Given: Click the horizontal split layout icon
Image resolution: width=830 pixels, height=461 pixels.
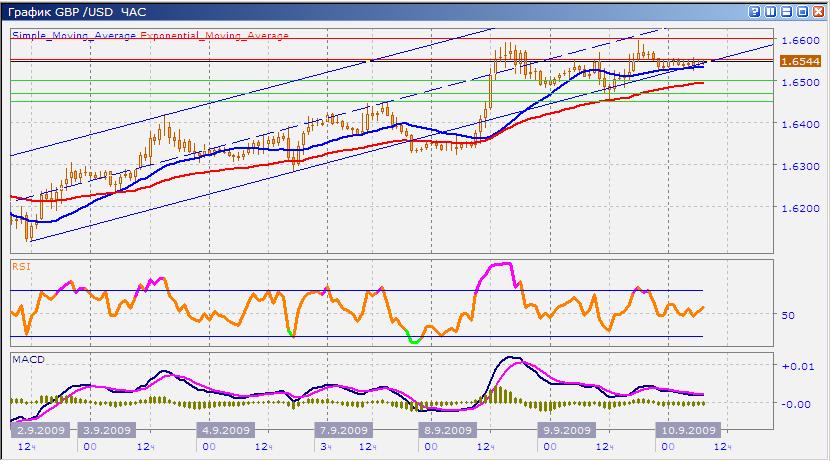Looking at the screenshot, I should coord(787,11).
